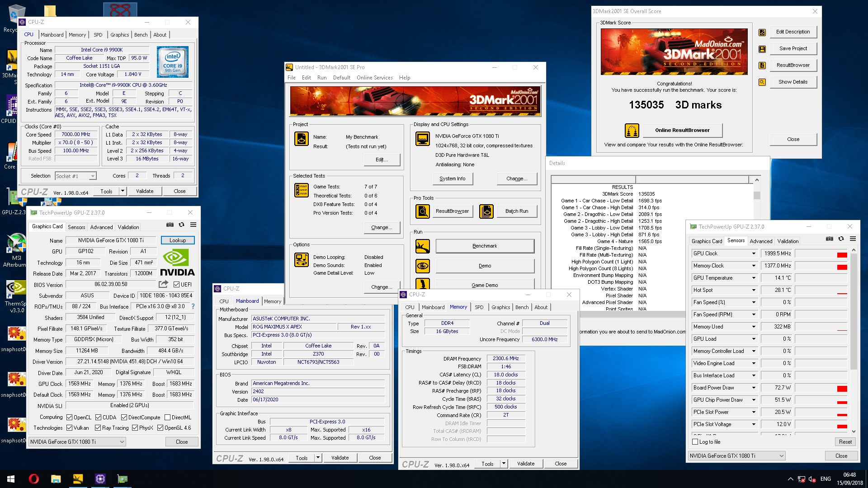Click Validate in the Memory CPU-Z window

tap(526, 464)
